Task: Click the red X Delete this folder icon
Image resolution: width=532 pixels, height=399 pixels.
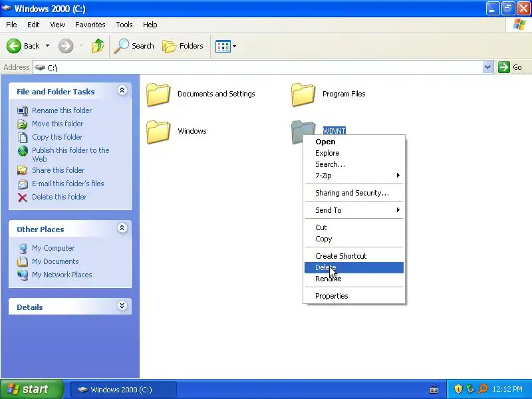Action: click(x=23, y=197)
